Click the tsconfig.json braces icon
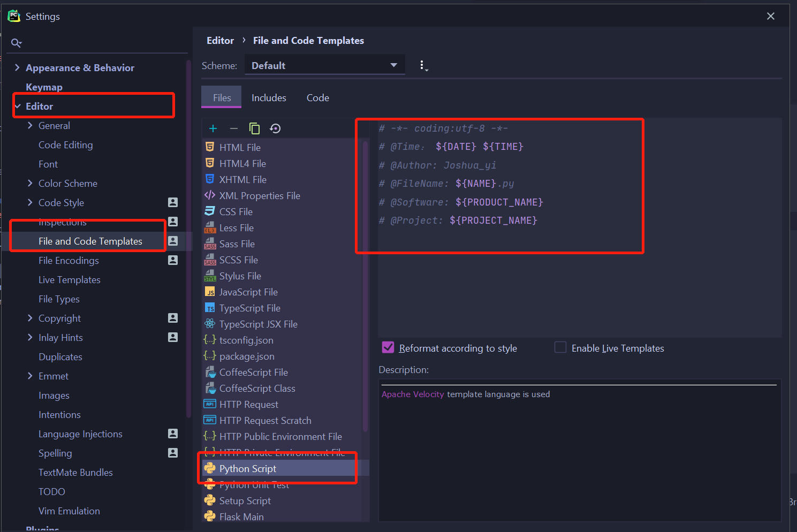The width and height of the screenshot is (797, 532). click(x=210, y=340)
